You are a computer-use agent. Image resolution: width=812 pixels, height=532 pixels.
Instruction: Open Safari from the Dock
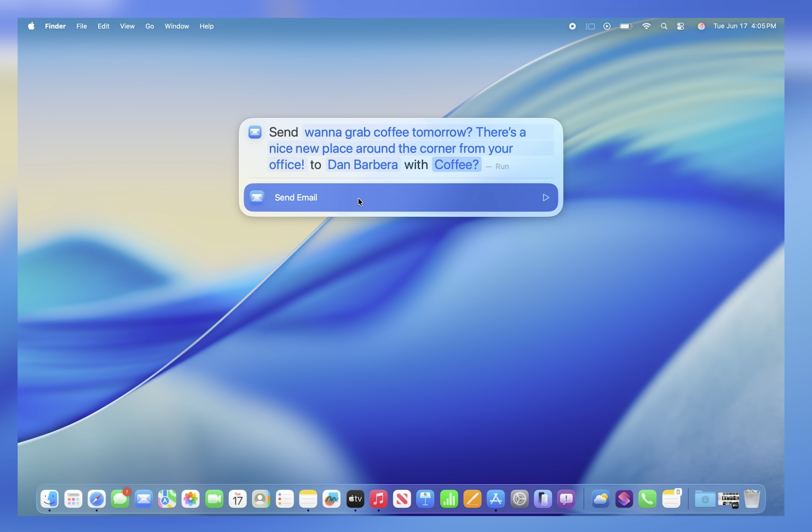tap(96, 498)
